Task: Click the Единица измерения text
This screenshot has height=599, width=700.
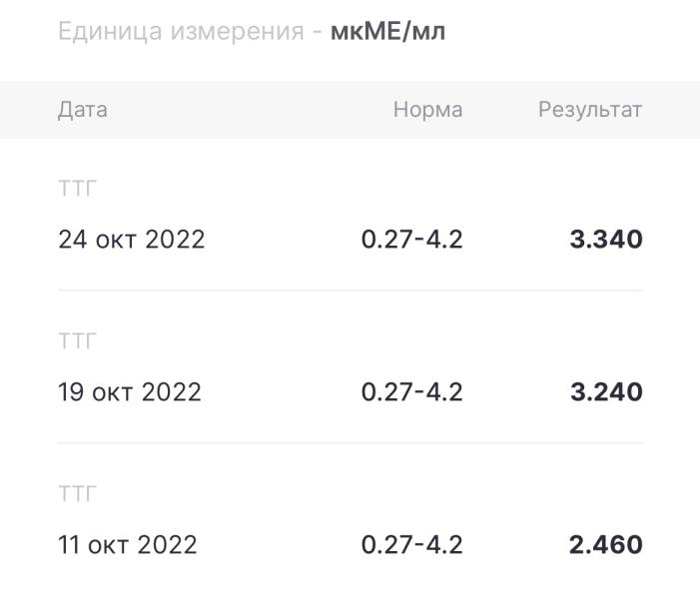Action: pyautogui.click(x=182, y=31)
